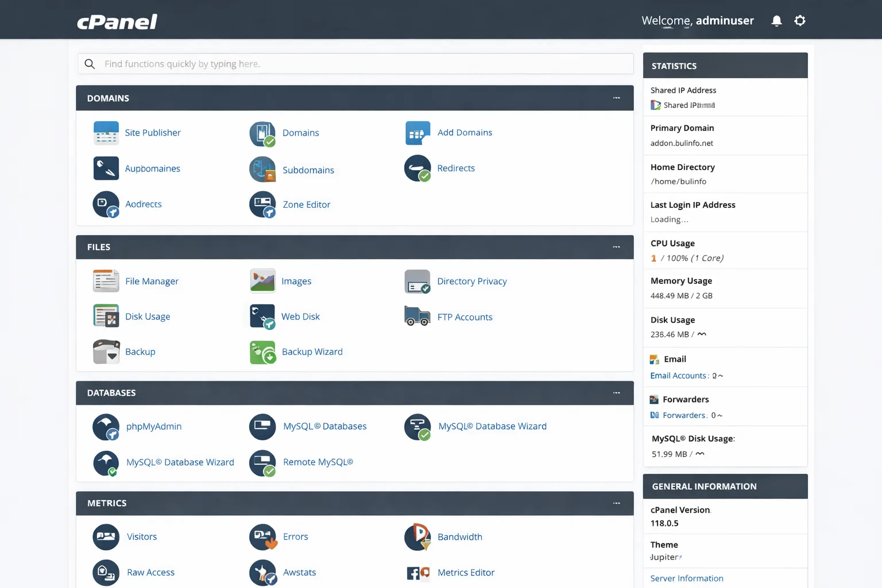This screenshot has width=882, height=588.
Task: Click the Domains globe icon
Action: point(262,134)
